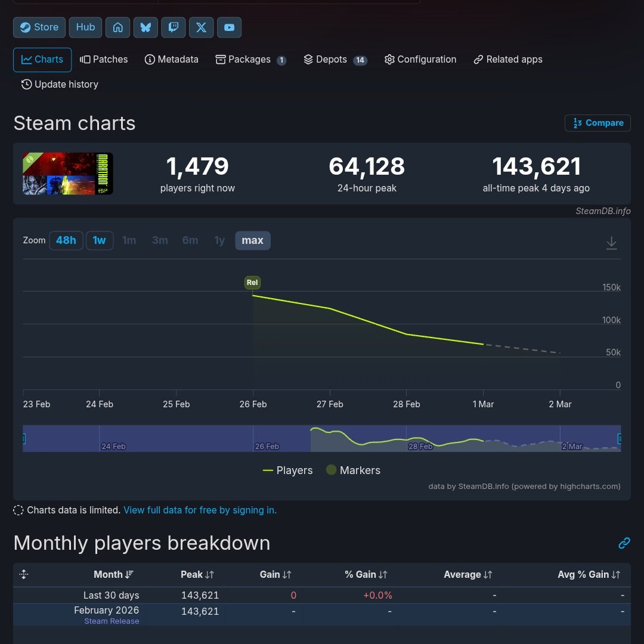Open the highcharts.com credit link
Viewport: 644px width, 644px height.
[x=525, y=487]
